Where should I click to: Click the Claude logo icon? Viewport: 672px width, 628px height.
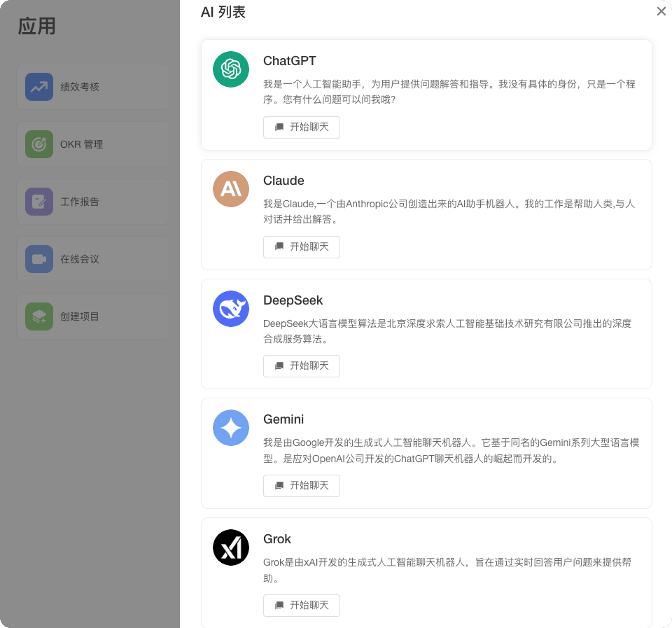[x=231, y=189]
